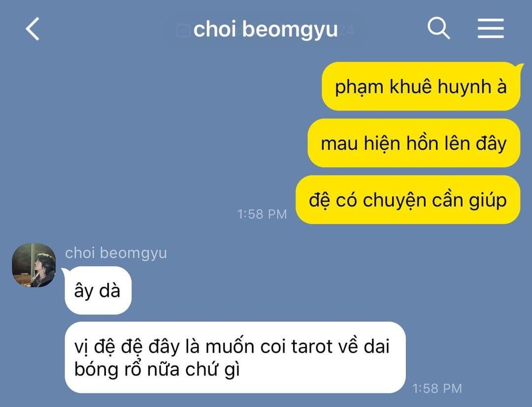Open the hamburger menu icon

click(x=491, y=29)
